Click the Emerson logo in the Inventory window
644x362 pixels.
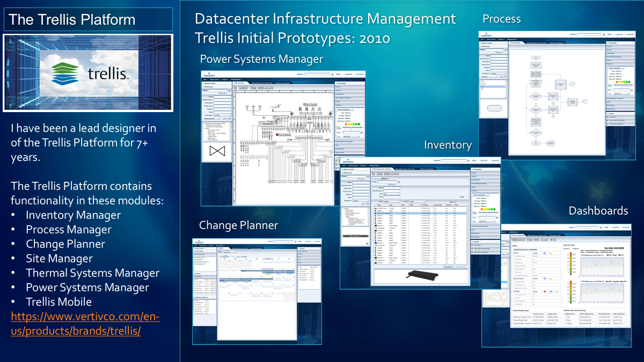(348, 160)
